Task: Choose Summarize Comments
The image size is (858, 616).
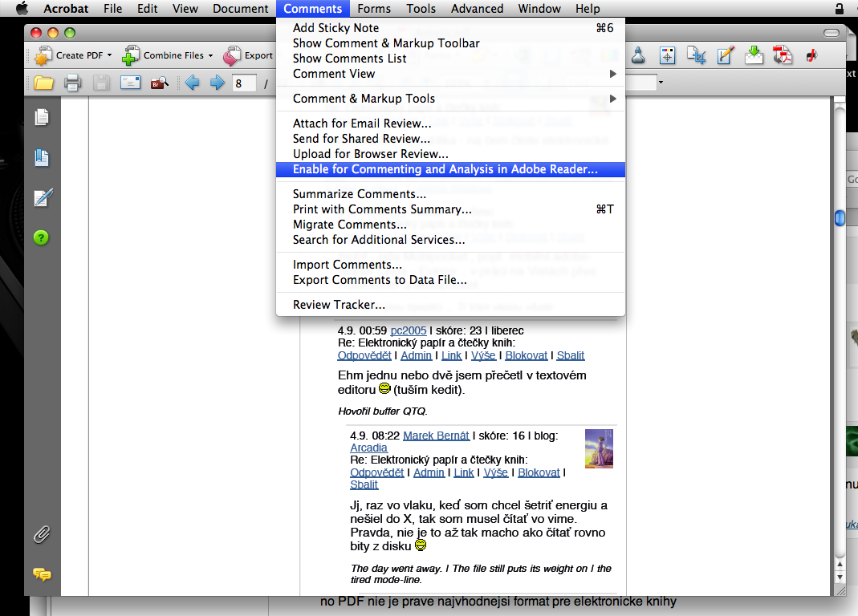Action: point(450,194)
